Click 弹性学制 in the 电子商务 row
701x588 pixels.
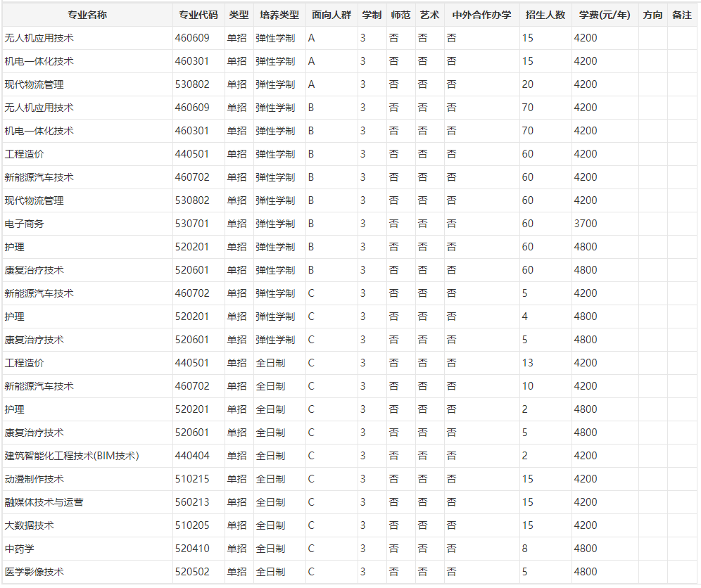pyautogui.click(x=275, y=224)
